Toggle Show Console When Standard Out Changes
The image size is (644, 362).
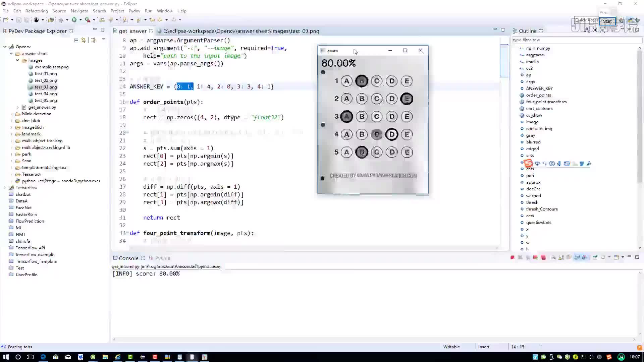(577, 257)
